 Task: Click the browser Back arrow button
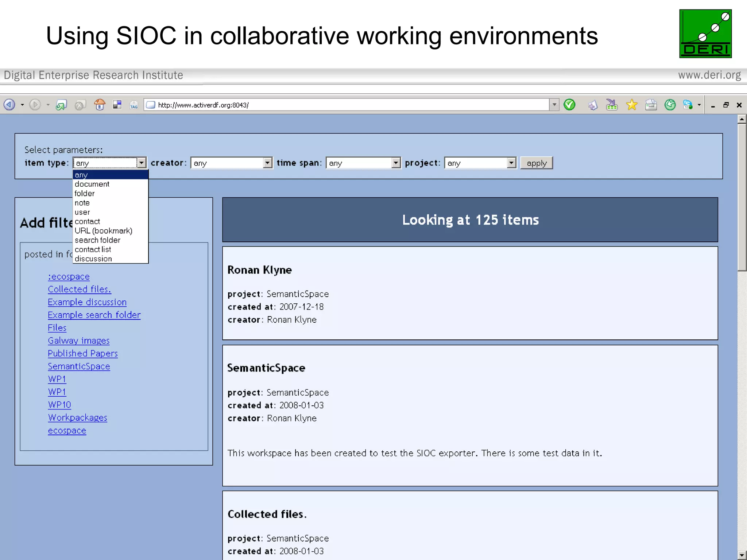[9, 105]
